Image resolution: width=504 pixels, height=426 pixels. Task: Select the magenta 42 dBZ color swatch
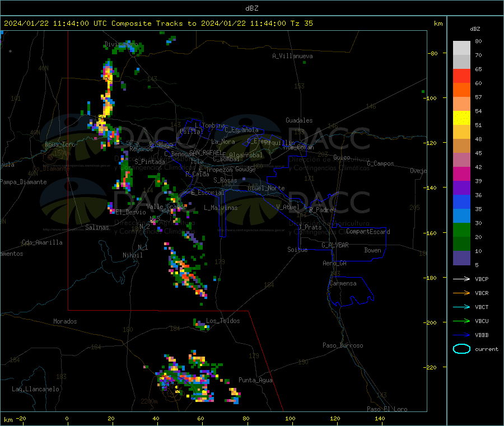(461, 174)
